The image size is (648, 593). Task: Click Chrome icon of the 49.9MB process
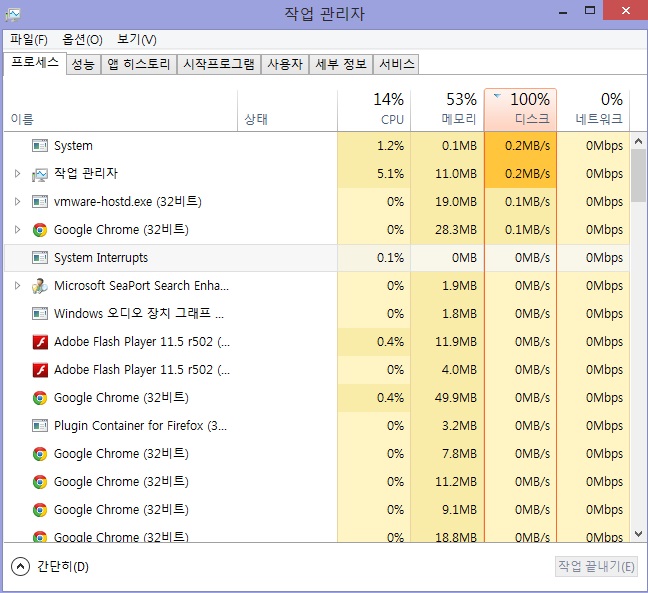[x=40, y=398]
